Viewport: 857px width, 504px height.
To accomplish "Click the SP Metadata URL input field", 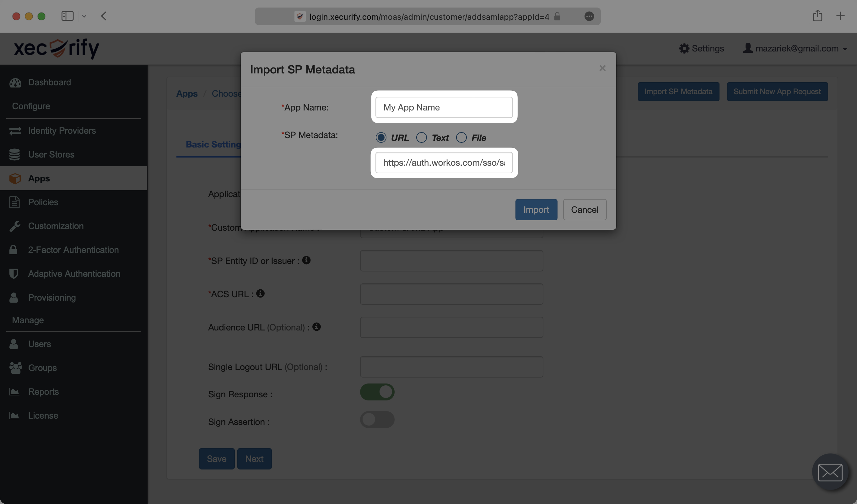I will [x=444, y=163].
